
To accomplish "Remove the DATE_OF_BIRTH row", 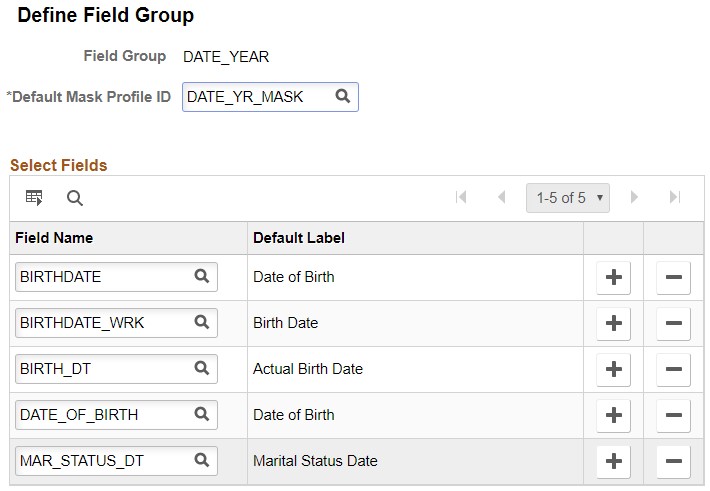I will 673,415.
